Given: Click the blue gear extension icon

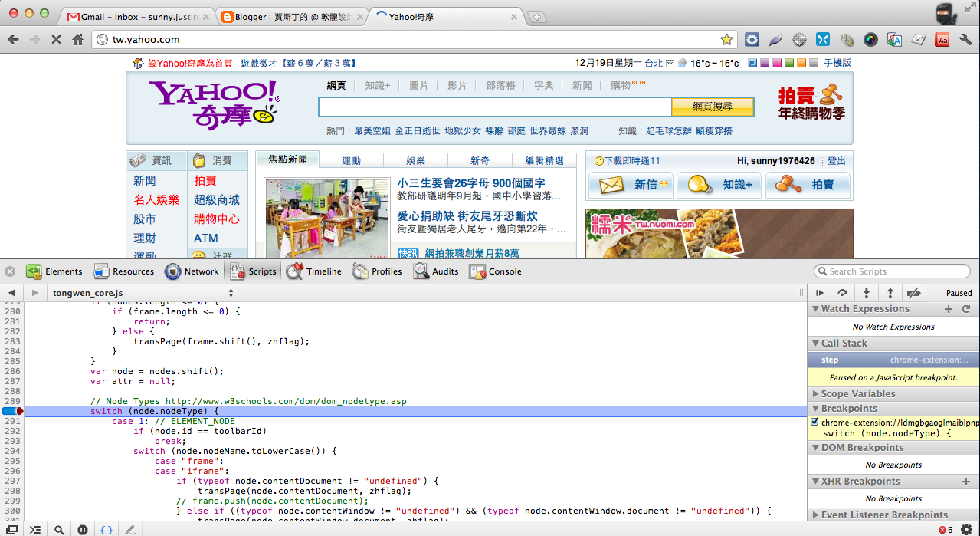Looking at the screenshot, I should pos(752,39).
